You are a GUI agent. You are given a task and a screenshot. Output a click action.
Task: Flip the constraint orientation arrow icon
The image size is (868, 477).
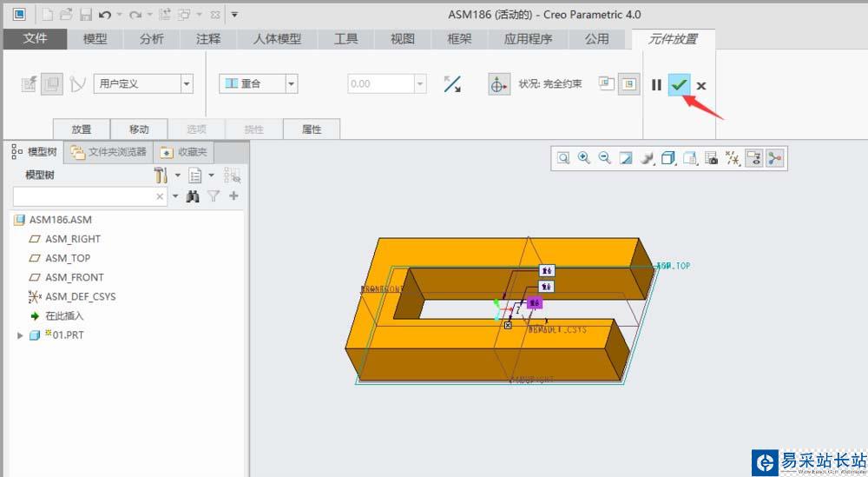pos(452,84)
